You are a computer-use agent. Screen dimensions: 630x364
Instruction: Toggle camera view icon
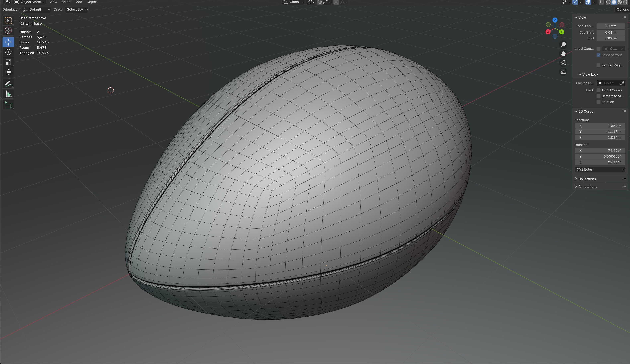(563, 63)
